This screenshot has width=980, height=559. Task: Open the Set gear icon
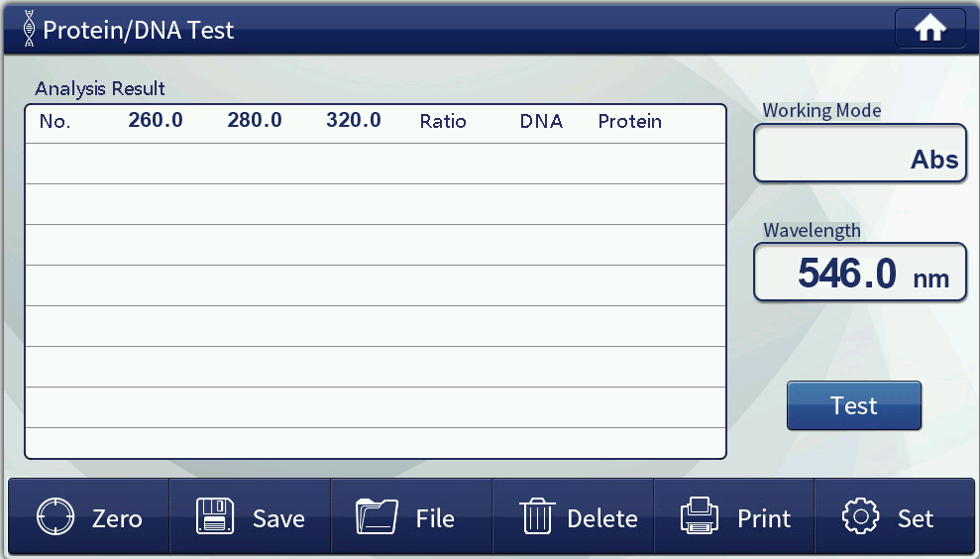coord(860,517)
